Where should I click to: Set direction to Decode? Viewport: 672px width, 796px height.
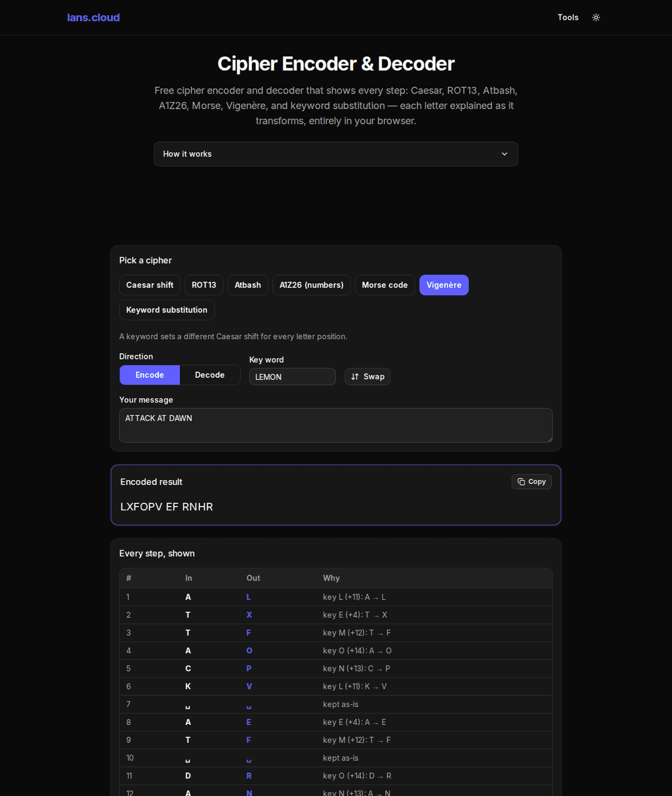pos(210,375)
